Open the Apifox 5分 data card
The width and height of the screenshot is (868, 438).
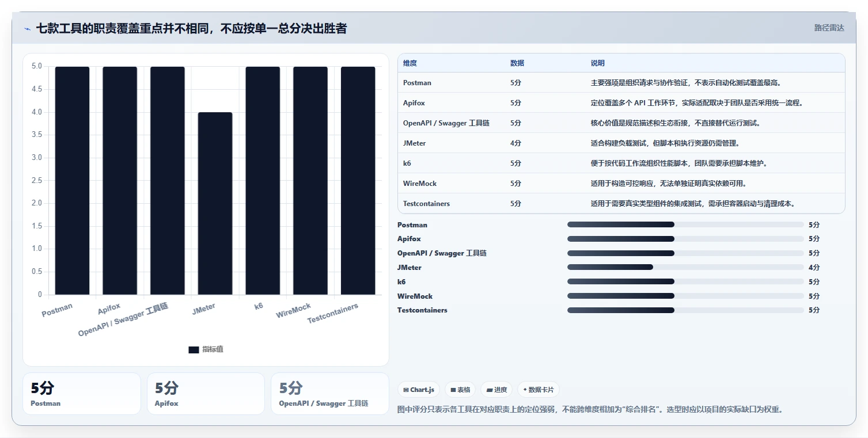206,394
